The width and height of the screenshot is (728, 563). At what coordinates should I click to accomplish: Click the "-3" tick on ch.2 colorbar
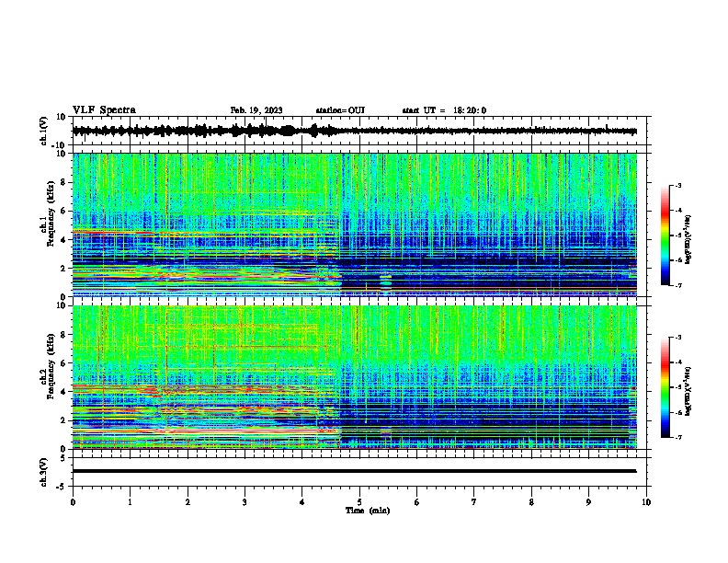click(x=678, y=338)
